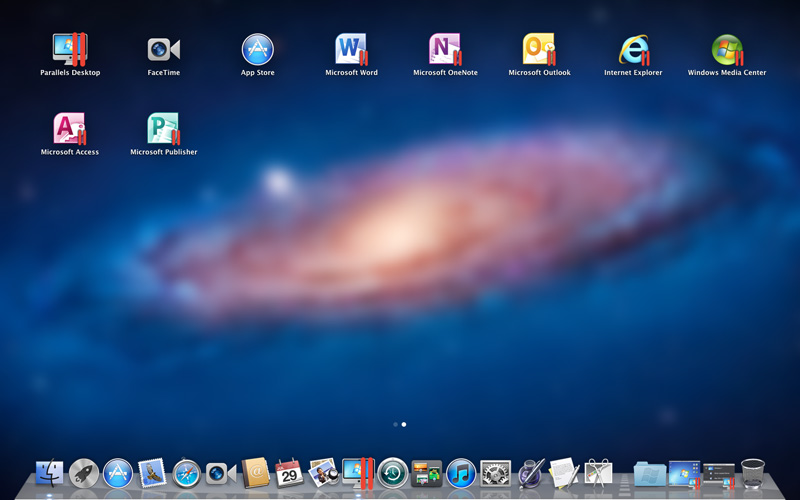Viewport: 800px width, 500px height.
Task: Open App Store from the Dock
Action: (x=118, y=473)
